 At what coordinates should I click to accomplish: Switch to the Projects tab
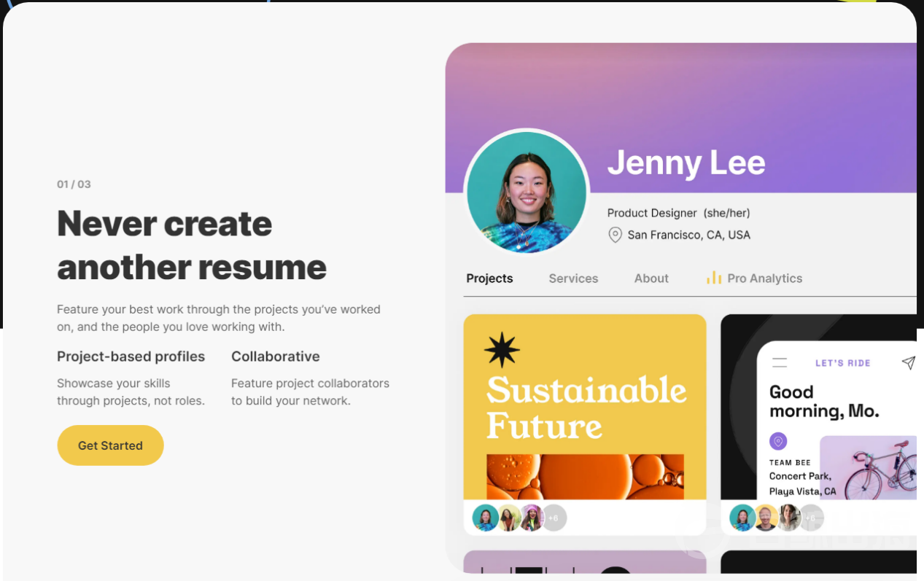pyautogui.click(x=489, y=278)
